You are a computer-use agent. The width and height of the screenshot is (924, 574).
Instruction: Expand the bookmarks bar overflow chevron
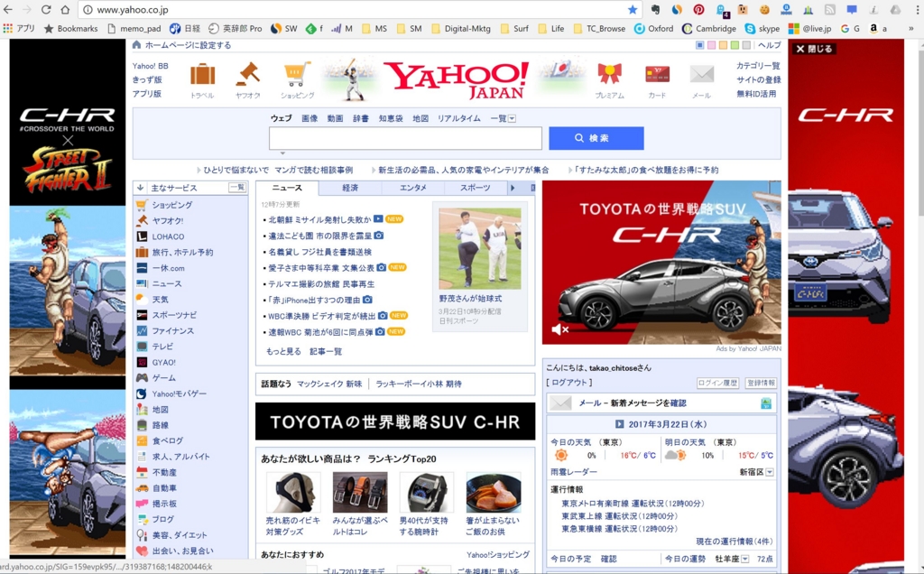[910, 28]
